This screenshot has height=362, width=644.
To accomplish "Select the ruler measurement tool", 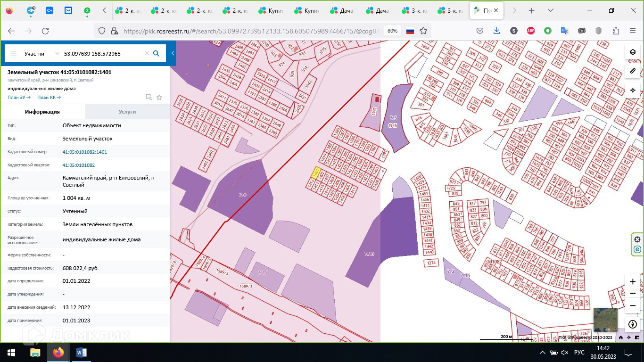I will [633, 71].
